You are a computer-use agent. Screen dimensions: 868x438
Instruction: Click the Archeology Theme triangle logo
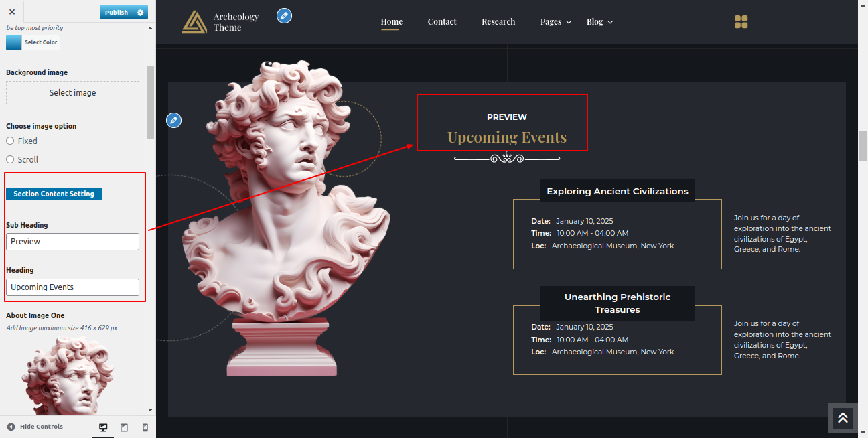[x=194, y=22]
